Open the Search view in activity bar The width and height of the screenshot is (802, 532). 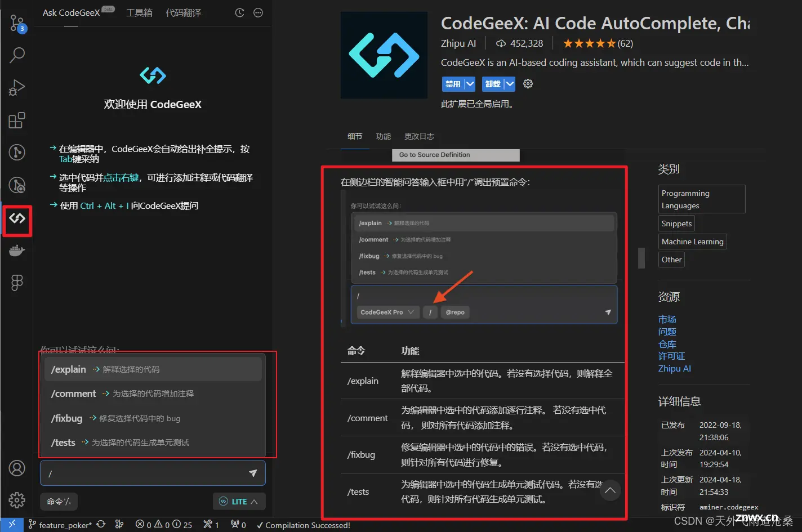[17, 55]
